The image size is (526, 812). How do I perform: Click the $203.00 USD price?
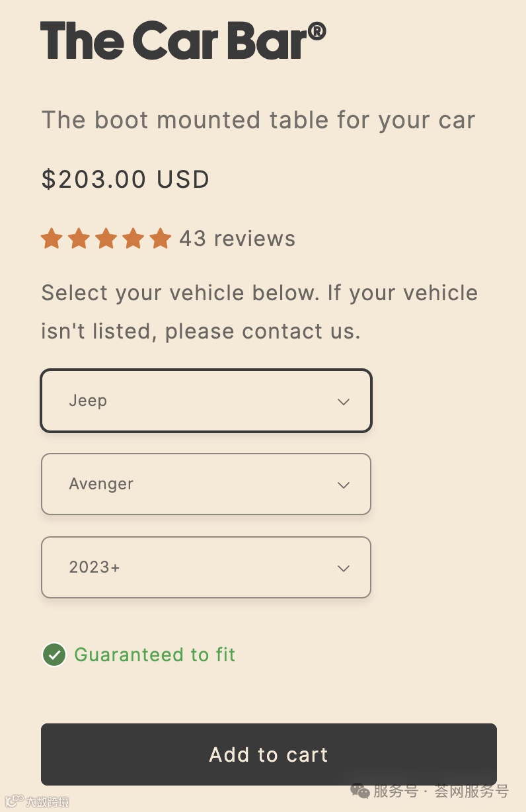126,179
